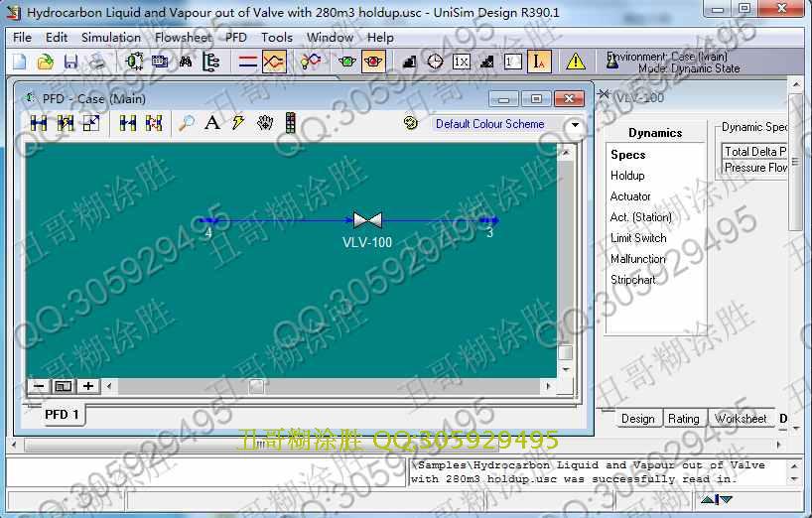Open the Flowsheet menu
The image size is (812, 518).
click(x=184, y=38)
